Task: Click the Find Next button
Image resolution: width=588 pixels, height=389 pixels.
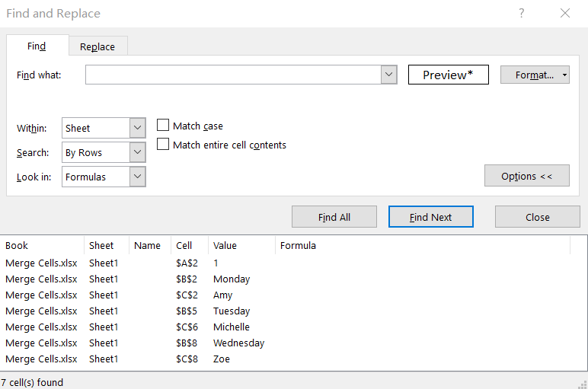Action: tap(430, 217)
